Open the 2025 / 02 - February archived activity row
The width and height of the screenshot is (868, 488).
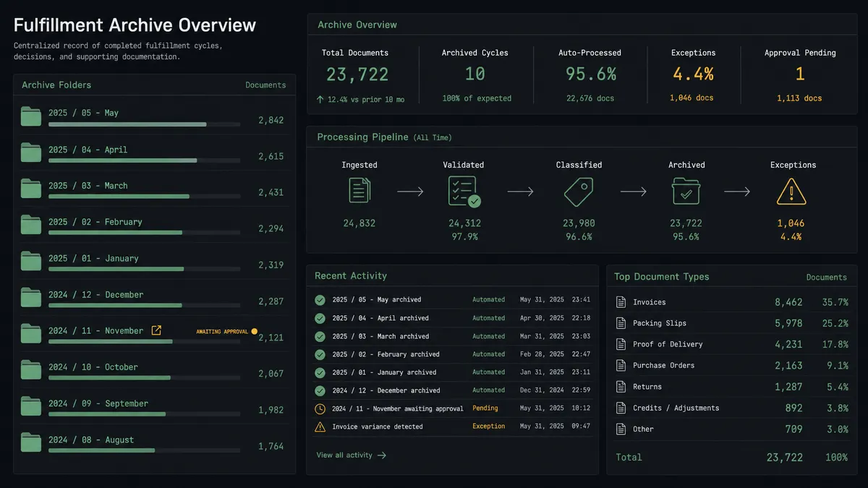click(x=453, y=354)
